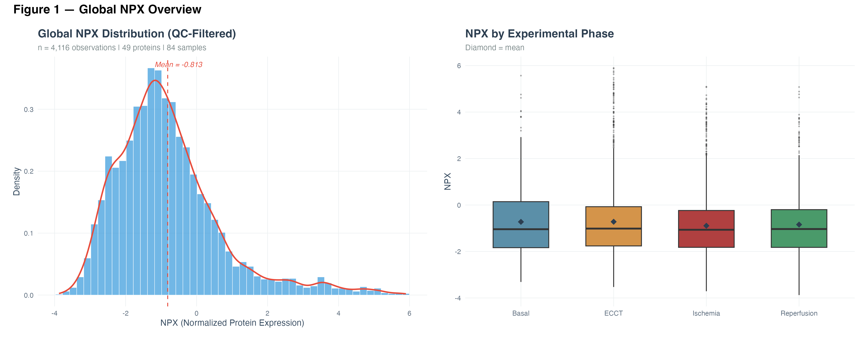Click the Reperfusion boxplot mean diamond
Screen dimensions: 868x341
click(x=799, y=224)
